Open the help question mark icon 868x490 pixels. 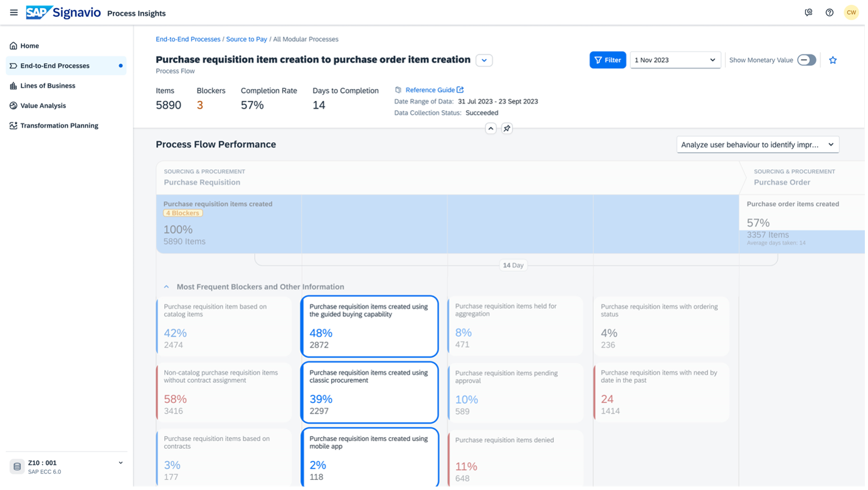click(x=829, y=13)
